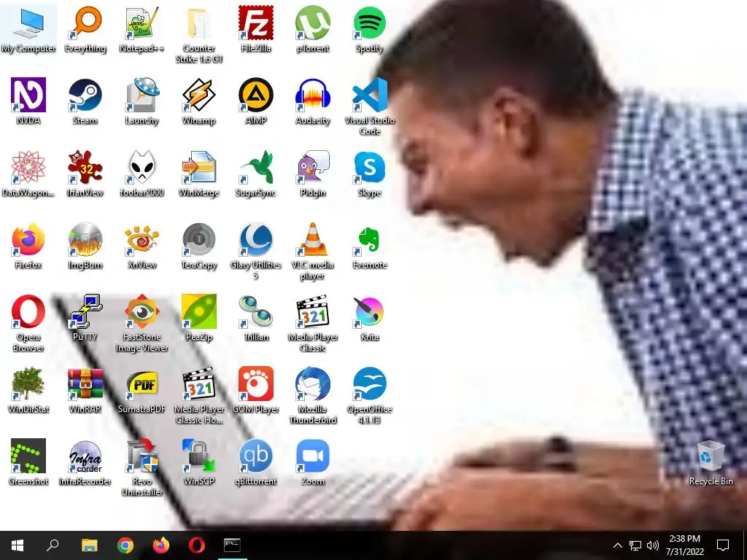Click the volume speaker tray icon
Image resolution: width=747 pixels, height=560 pixels.
pos(653,545)
